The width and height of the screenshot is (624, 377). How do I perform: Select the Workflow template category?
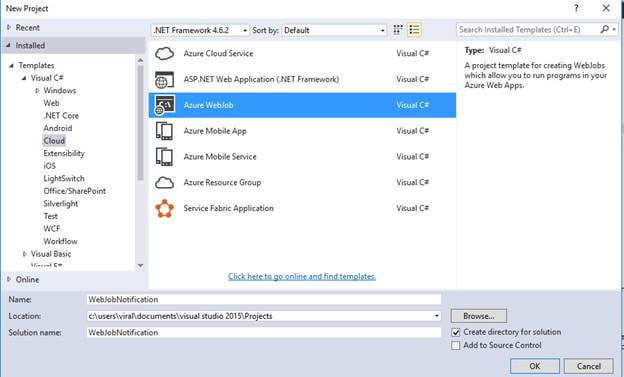pos(60,242)
